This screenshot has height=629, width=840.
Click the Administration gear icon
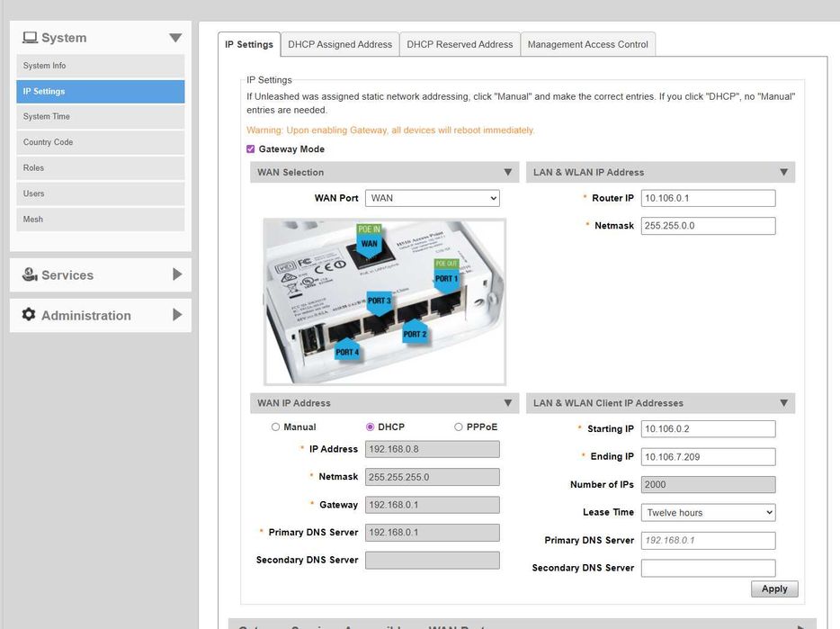tap(29, 315)
